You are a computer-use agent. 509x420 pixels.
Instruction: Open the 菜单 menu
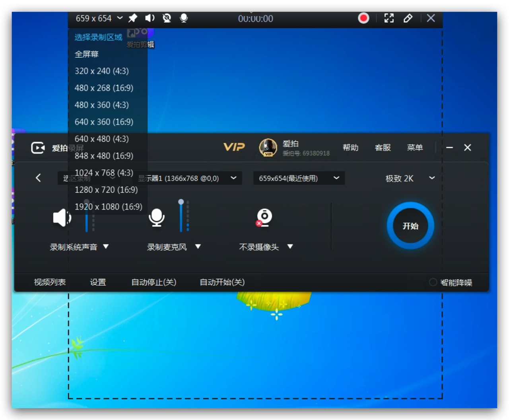click(x=415, y=148)
